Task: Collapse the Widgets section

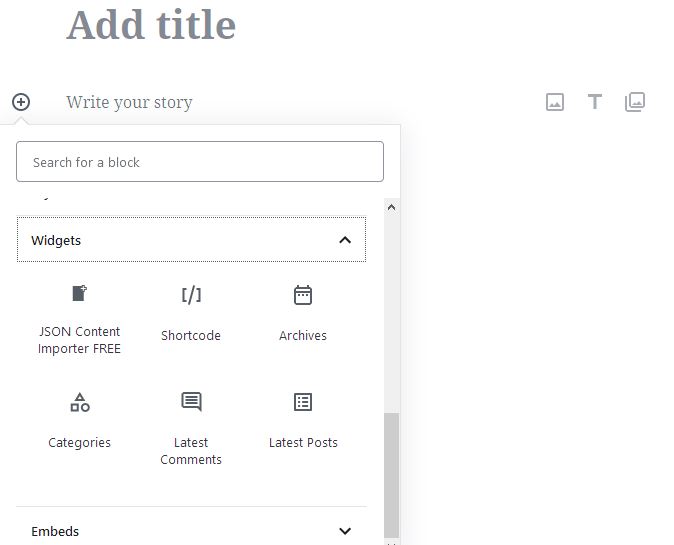Action: (x=191, y=239)
